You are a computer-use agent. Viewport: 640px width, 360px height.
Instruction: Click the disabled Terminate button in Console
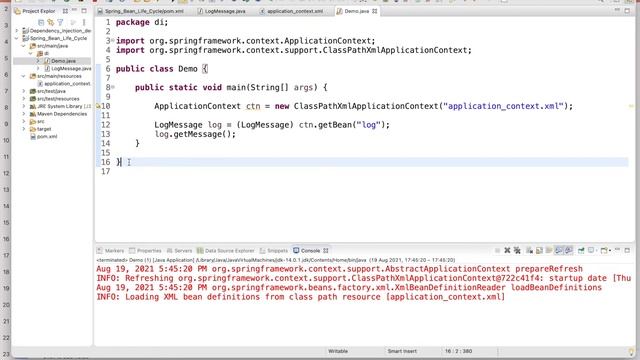497,251
